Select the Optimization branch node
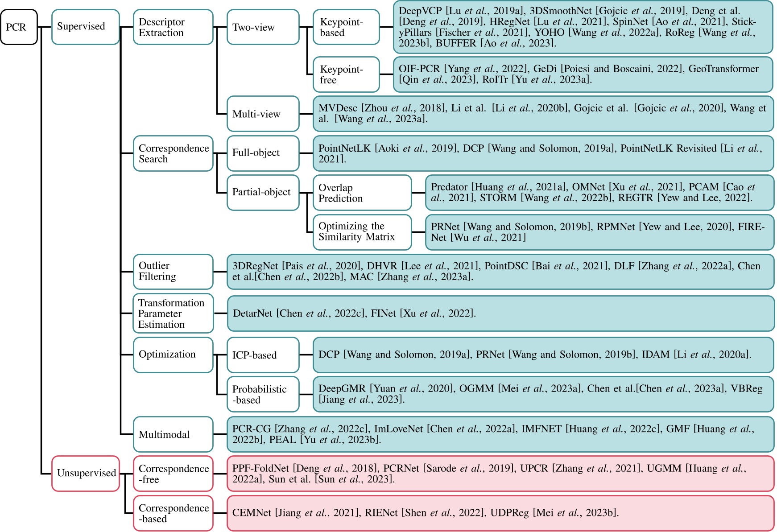 click(x=173, y=355)
